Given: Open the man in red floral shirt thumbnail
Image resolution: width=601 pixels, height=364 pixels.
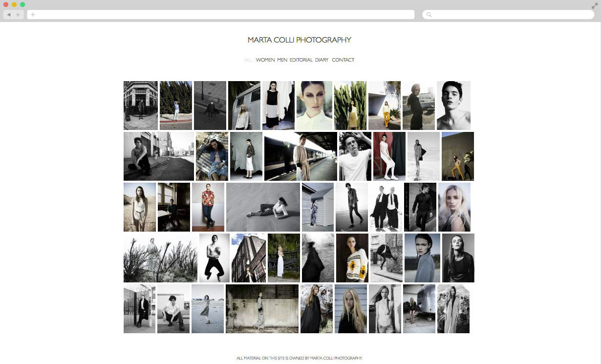Looking at the screenshot, I should 208,207.
